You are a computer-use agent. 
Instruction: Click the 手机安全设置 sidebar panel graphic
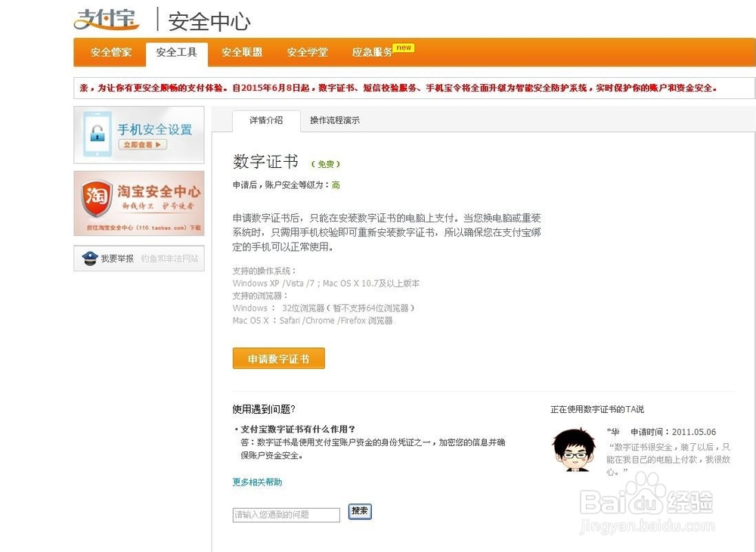pyautogui.click(x=139, y=134)
